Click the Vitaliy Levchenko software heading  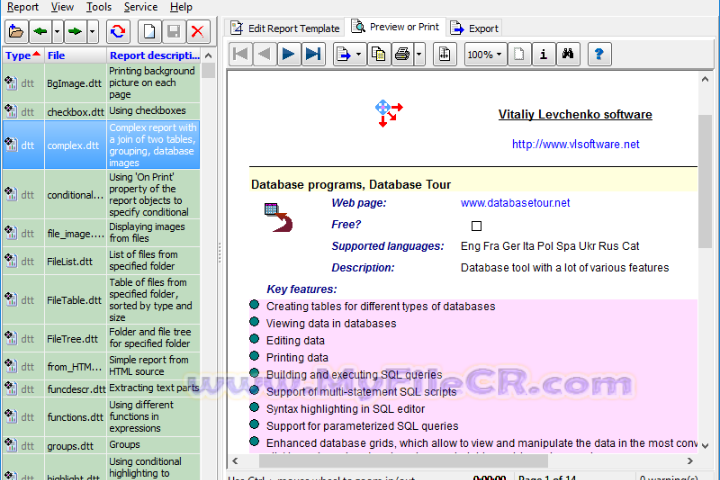575,114
